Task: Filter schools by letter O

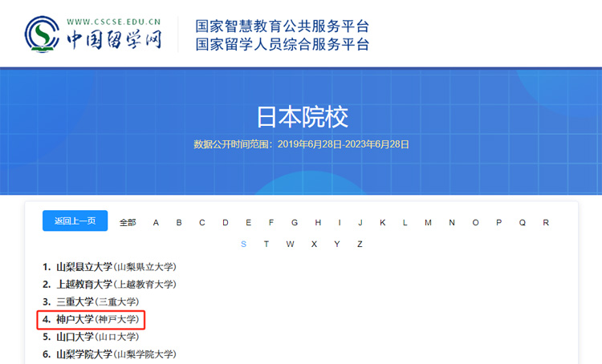Action: 475,222
